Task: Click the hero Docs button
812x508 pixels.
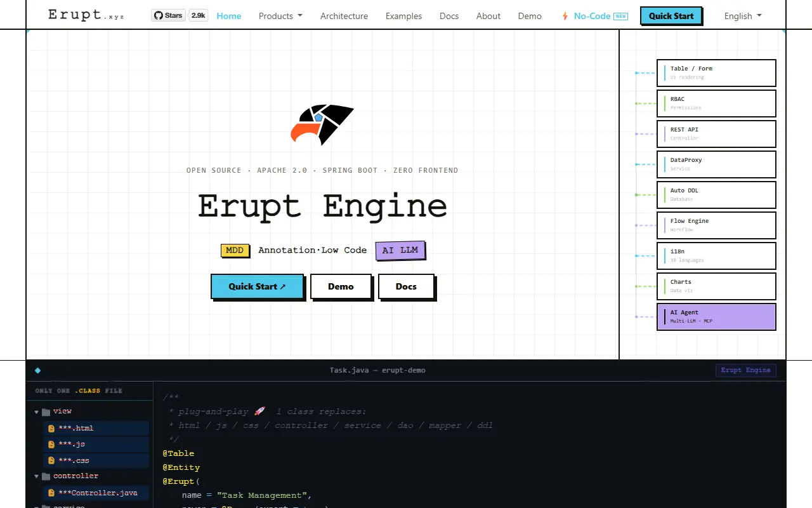Action: pyautogui.click(x=406, y=286)
